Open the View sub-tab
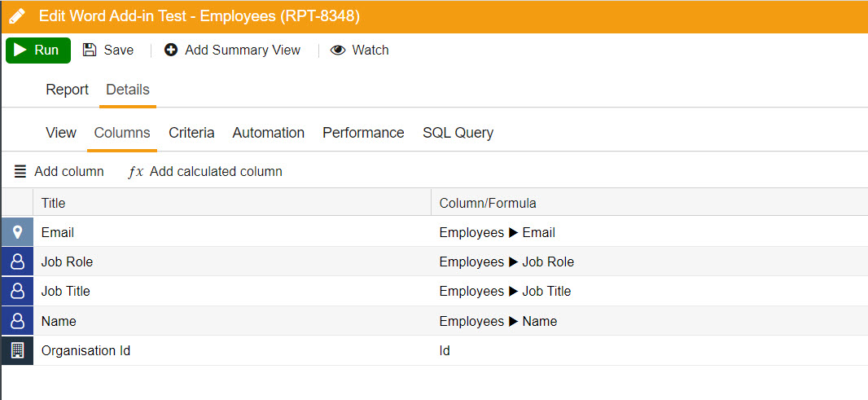This screenshot has height=400, width=868. pyautogui.click(x=61, y=133)
